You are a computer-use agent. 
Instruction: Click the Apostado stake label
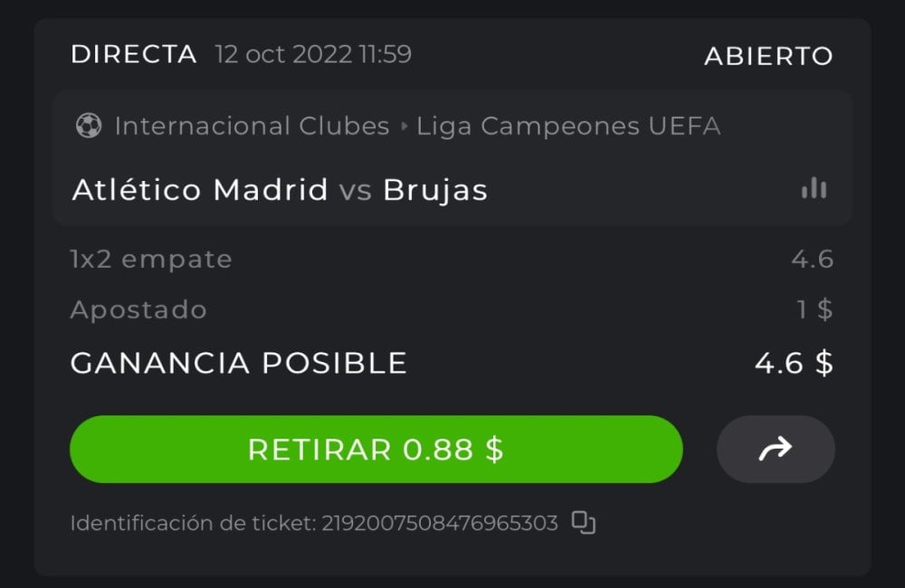pyautogui.click(x=138, y=310)
